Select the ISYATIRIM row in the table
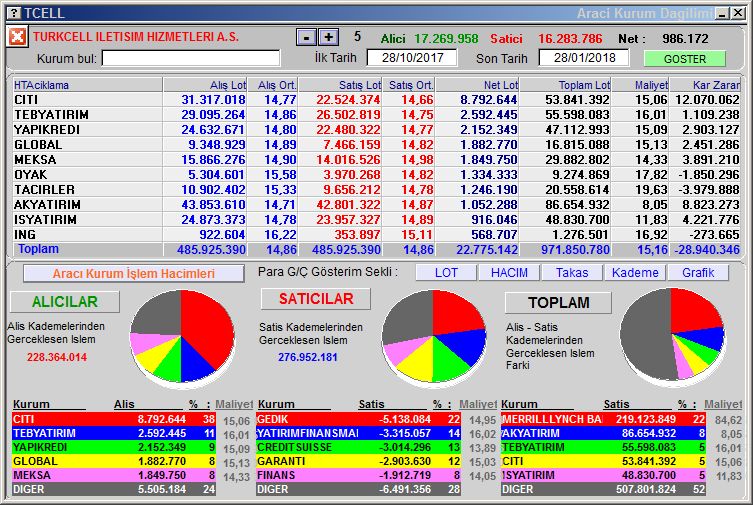Screen dimensions: 753x505 click(376, 219)
